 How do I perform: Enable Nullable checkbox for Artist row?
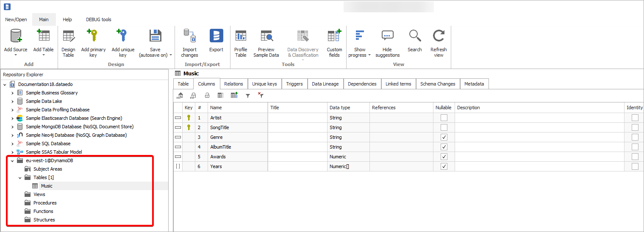click(444, 118)
